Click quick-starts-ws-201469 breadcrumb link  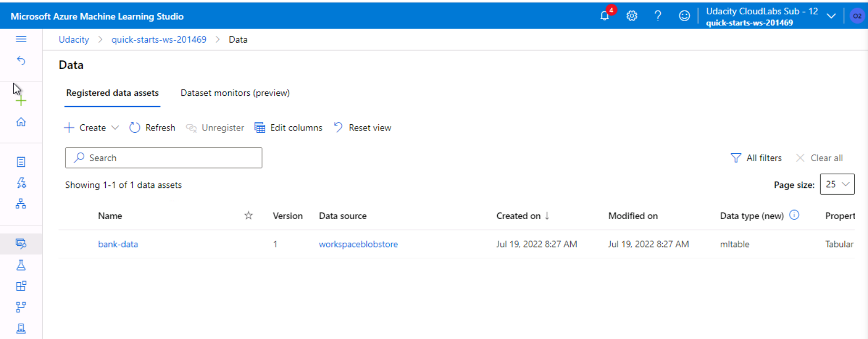pyautogui.click(x=159, y=39)
